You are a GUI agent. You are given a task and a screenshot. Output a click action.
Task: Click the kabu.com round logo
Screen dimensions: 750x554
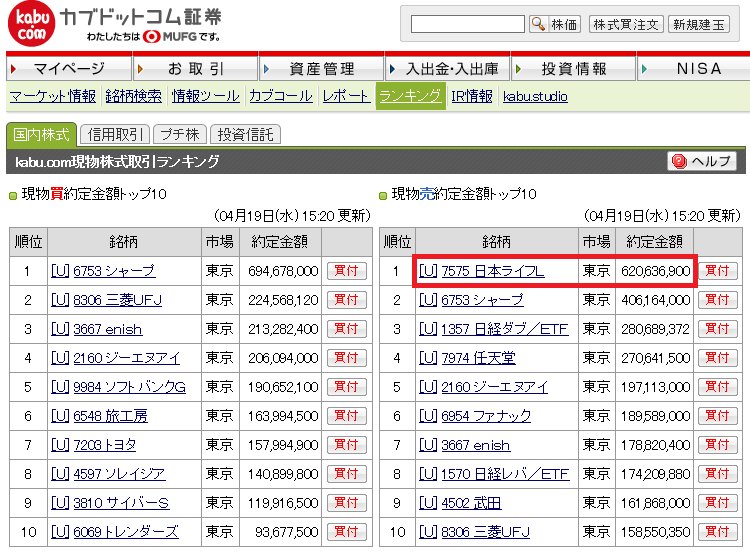tap(31, 23)
